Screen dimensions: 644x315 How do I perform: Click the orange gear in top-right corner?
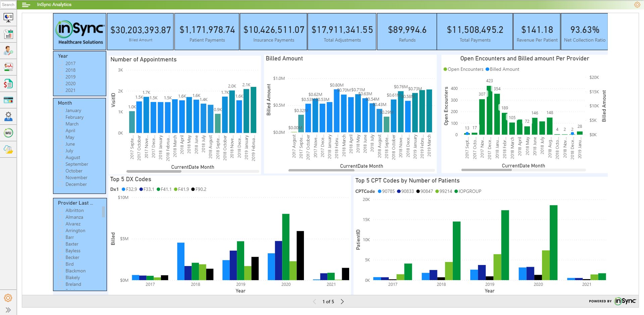coord(637,5)
